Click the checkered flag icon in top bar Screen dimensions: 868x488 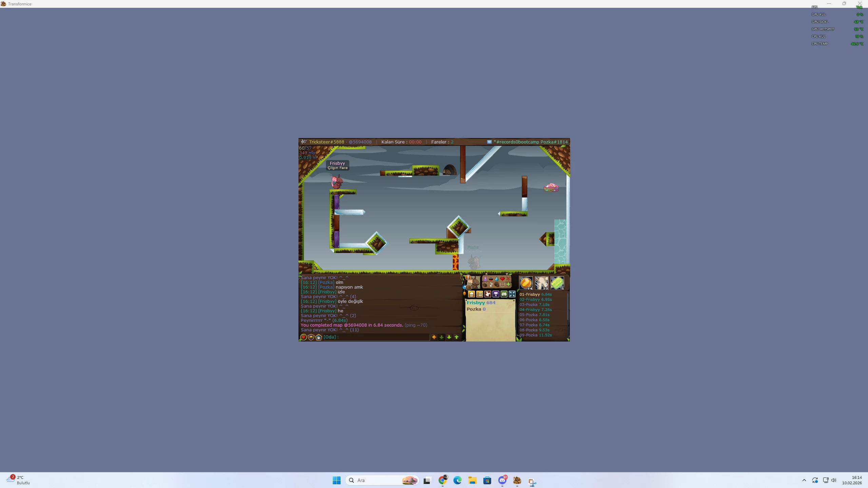(304, 142)
